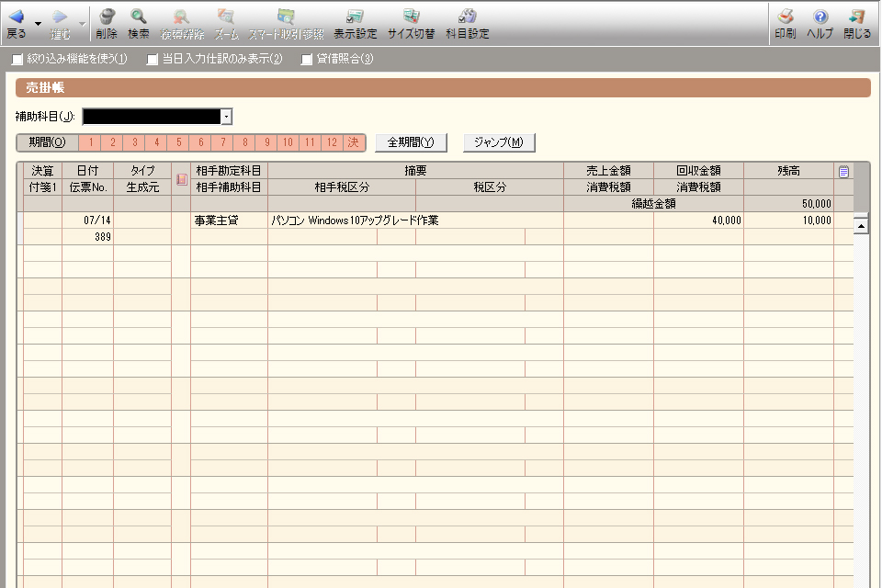The height and width of the screenshot is (588, 882).
Task: Click the 決算 column header
Action: tap(42, 171)
